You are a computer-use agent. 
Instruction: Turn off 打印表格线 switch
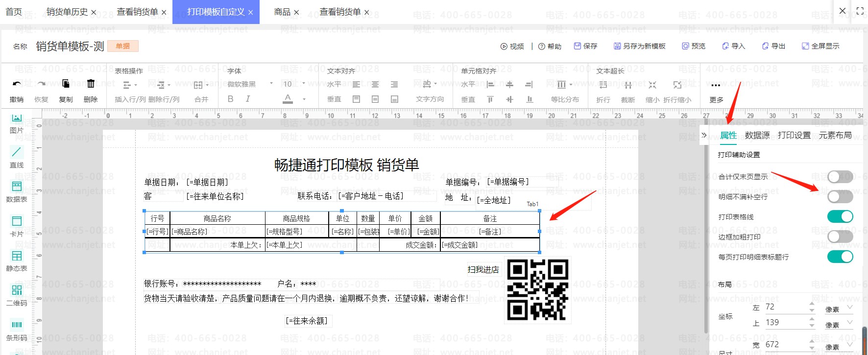840,217
